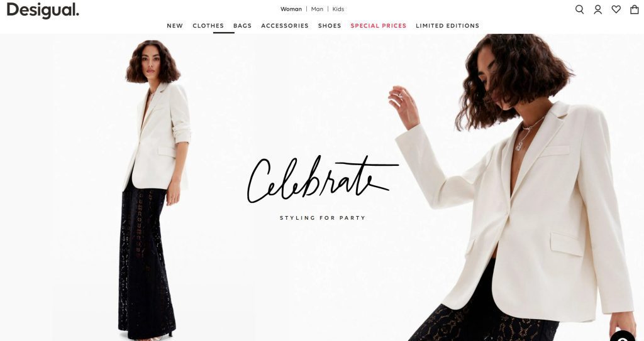644x341 pixels.
Task: Select the full-length model photo with lace trousers
Action: tap(153, 189)
